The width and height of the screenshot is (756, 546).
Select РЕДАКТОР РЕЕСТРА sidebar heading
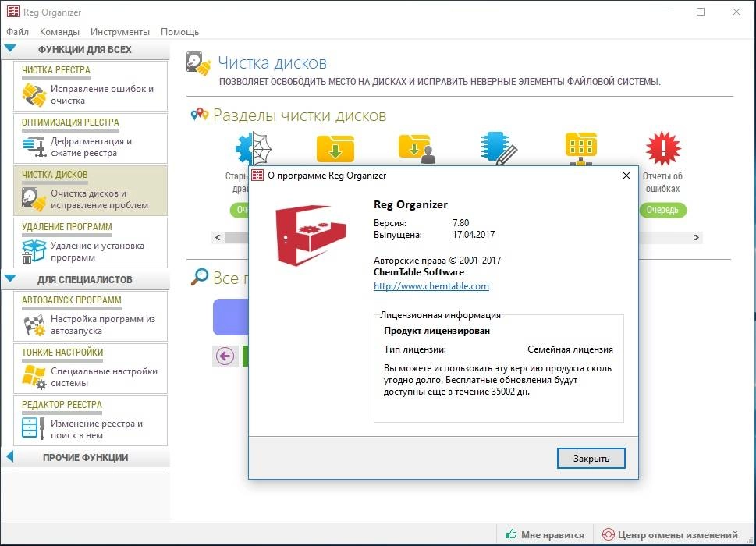click(62, 404)
